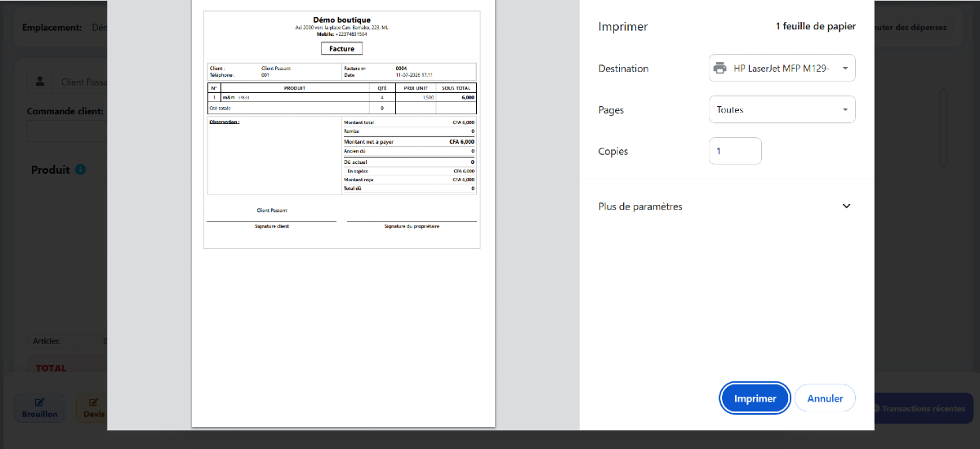Click the 'Signature client' label in the preview

click(x=272, y=226)
